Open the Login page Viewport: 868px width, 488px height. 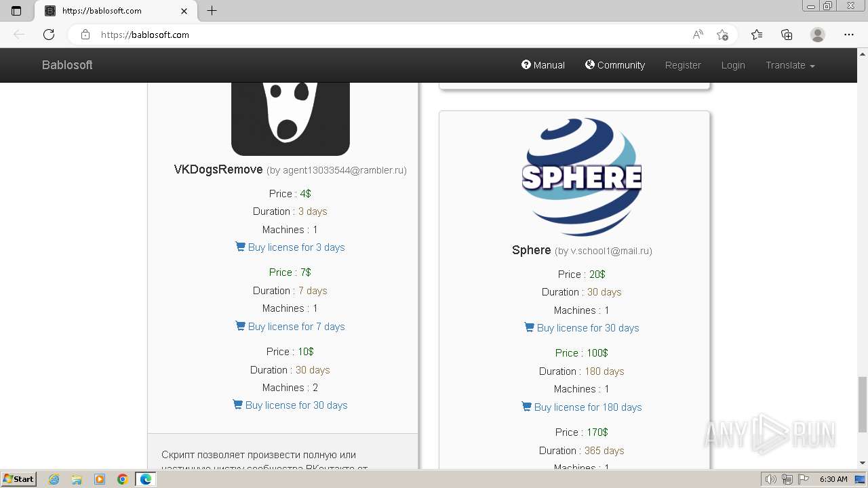[733, 65]
